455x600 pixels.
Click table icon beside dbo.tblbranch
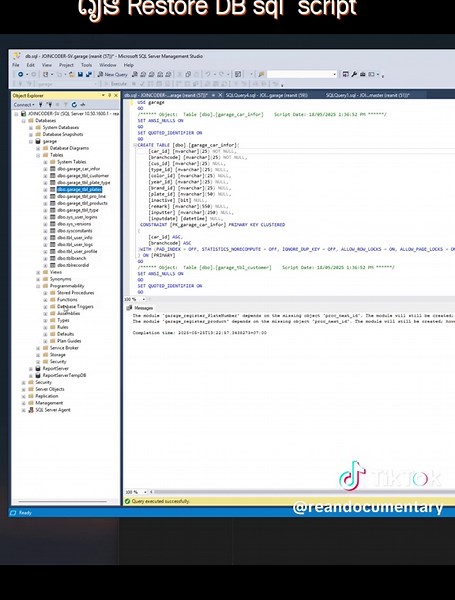tap(52, 258)
